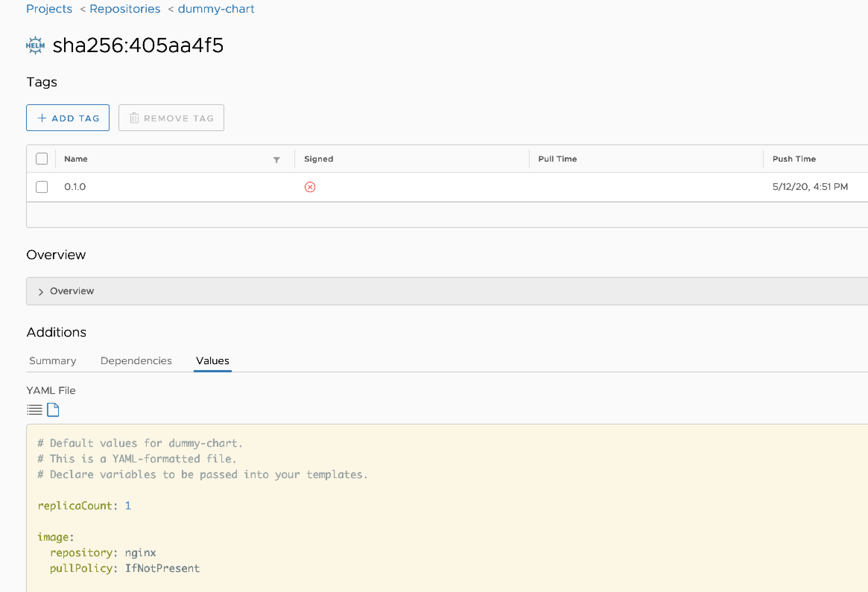Expand the Overview accordion chevron
Image resolution: width=868 pixels, height=592 pixels.
(x=41, y=292)
